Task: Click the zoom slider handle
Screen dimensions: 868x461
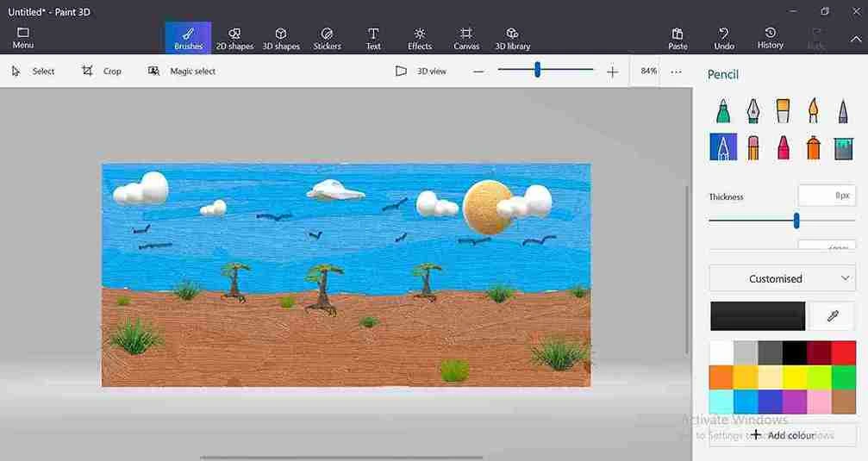Action: tap(537, 70)
